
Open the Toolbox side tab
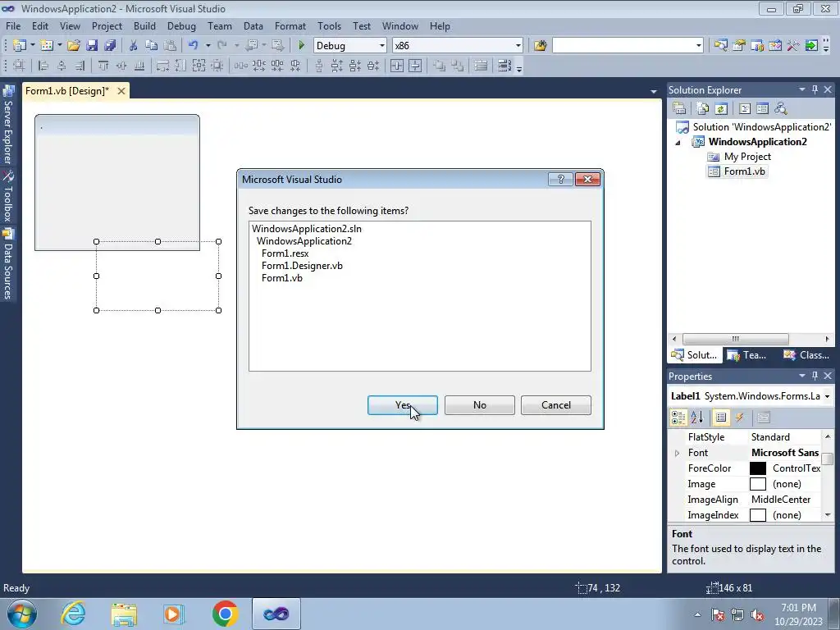coord(8,196)
